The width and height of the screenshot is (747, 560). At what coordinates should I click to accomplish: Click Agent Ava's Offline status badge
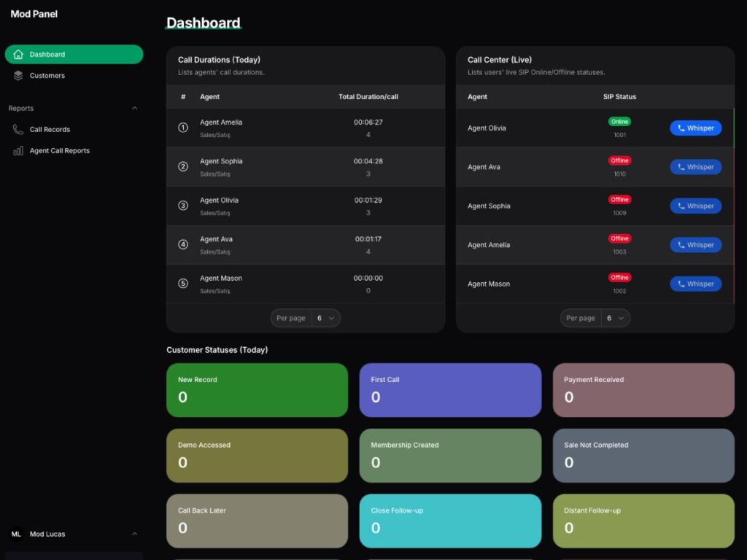619,160
